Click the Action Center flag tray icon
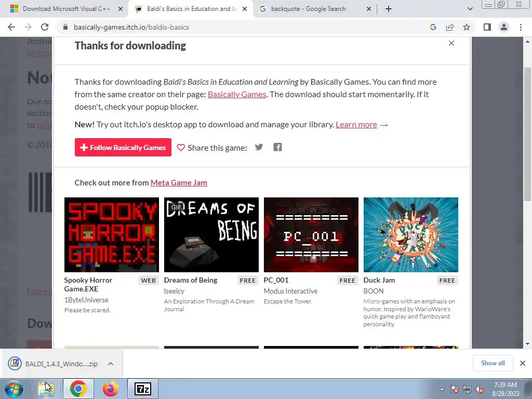The width and height of the screenshot is (532, 399). [x=454, y=390]
